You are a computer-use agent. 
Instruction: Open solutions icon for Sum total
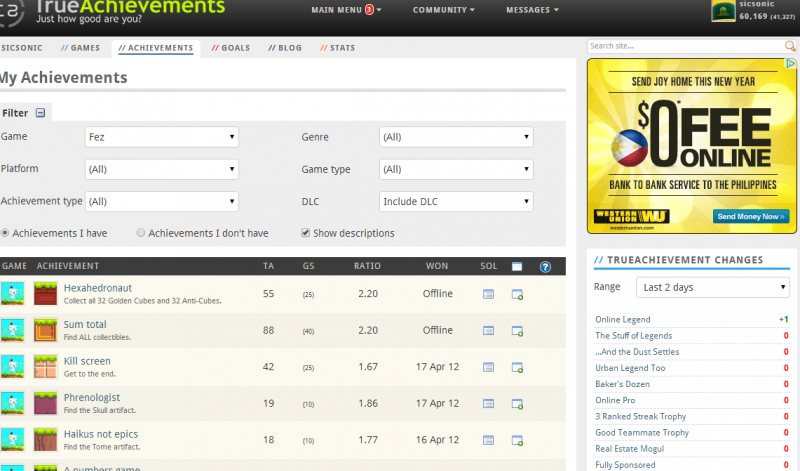(x=488, y=331)
